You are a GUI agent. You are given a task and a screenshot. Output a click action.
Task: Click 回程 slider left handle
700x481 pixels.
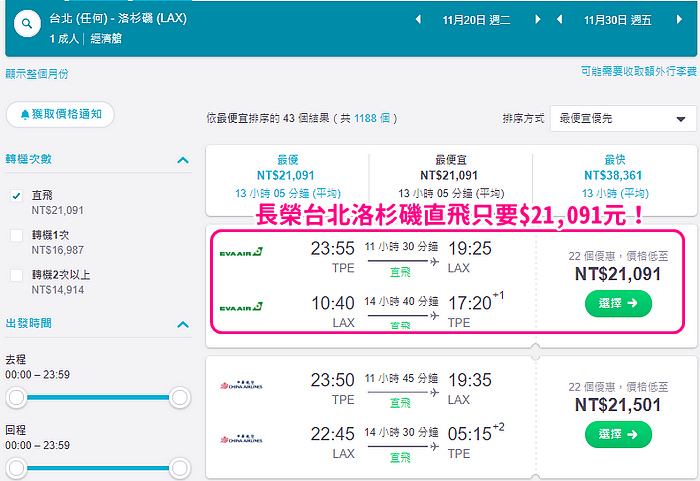coord(17,468)
